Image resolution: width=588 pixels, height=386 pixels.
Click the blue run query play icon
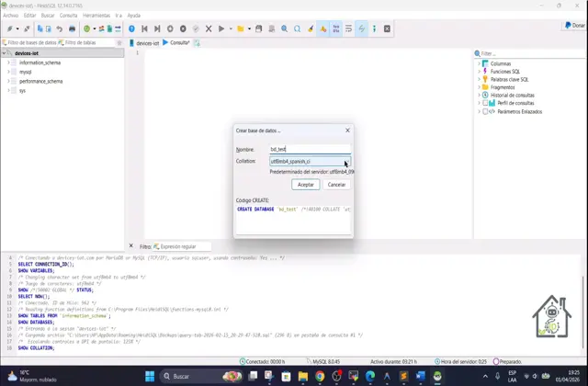pyautogui.click(x=223, y=28)
